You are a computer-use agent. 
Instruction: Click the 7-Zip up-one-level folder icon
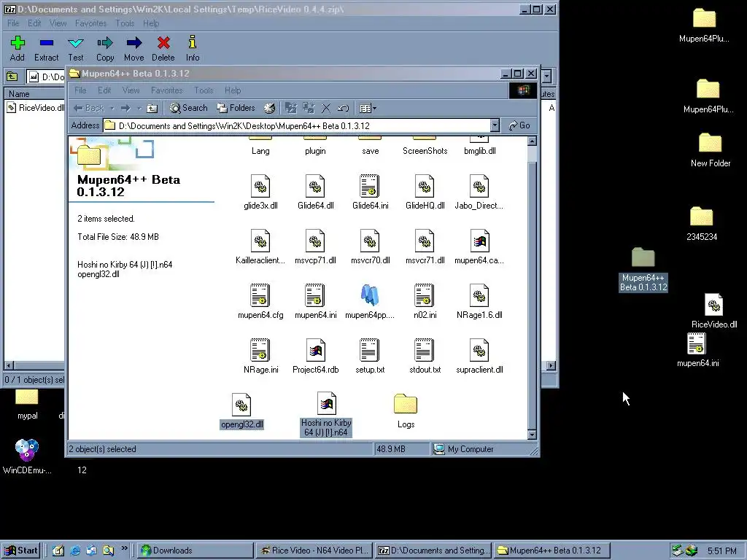pos(12,76)
